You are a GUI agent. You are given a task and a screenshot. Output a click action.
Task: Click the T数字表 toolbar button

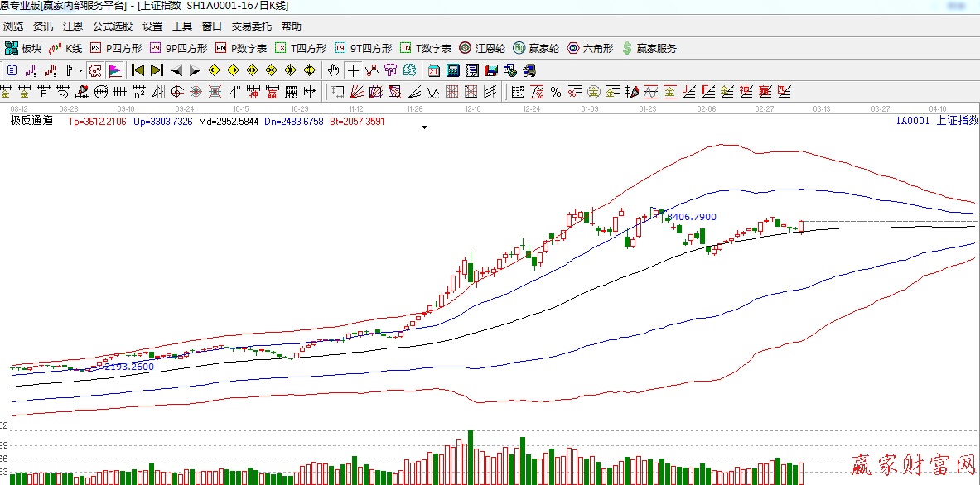426,48
